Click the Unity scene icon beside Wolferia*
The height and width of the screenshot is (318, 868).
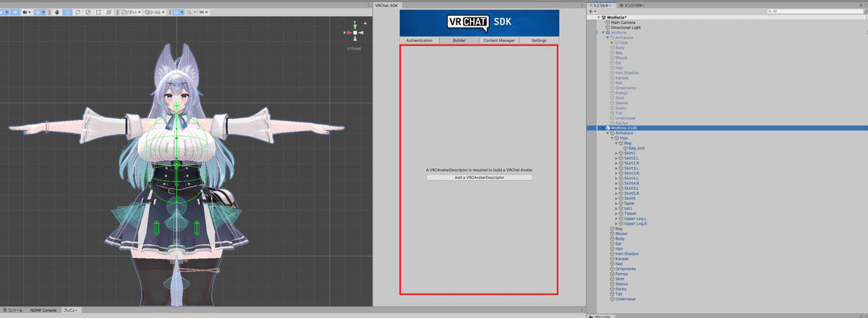pyautogui.click(x=603, y=17)
